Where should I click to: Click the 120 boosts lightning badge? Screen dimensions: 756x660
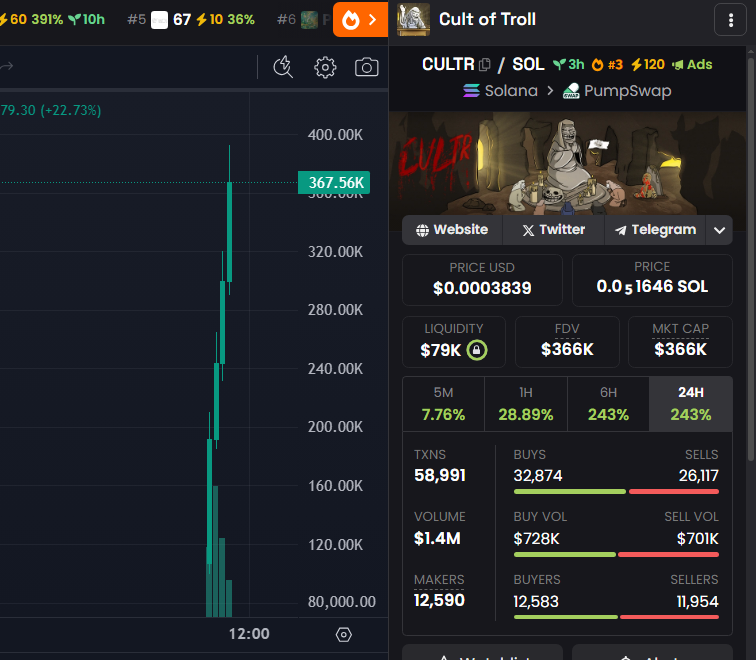click(648, 65)
